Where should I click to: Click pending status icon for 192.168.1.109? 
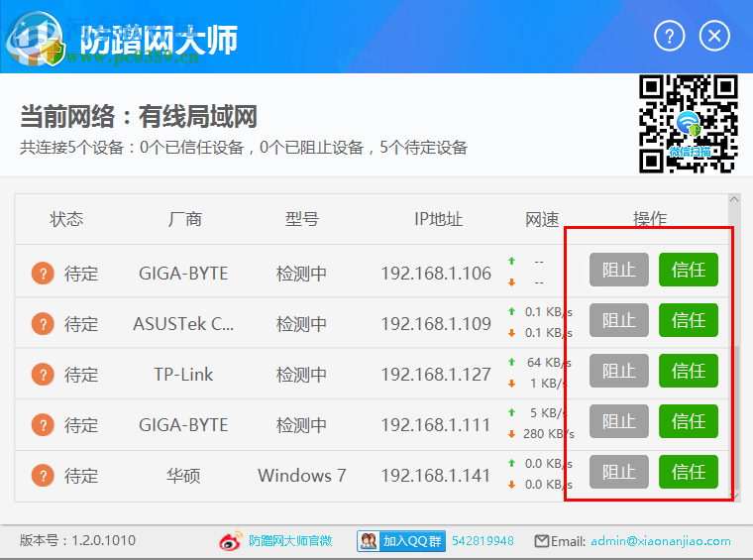pos(43,324)
